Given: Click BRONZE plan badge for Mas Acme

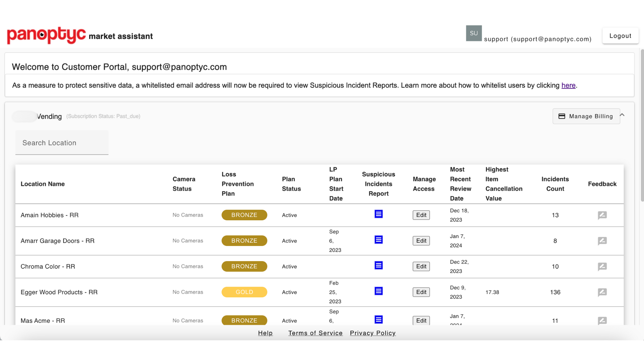Looking at the screenshot, I should [244, 320].
